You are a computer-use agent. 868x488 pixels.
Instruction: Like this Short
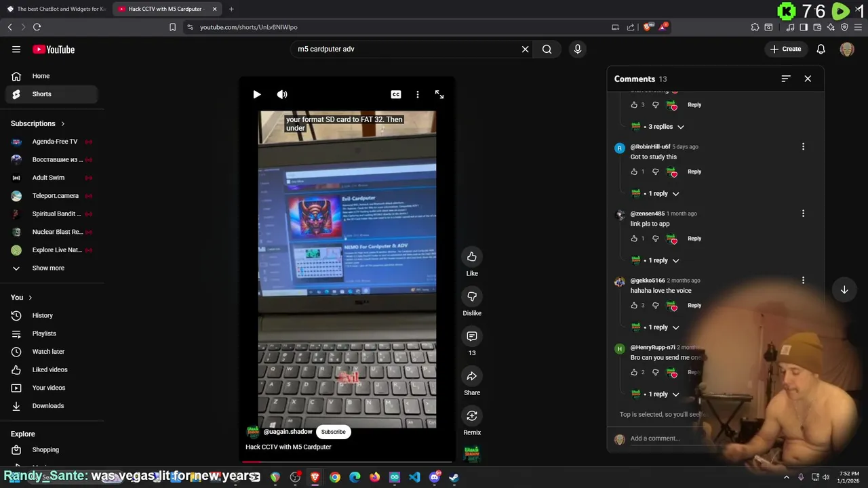472,257
